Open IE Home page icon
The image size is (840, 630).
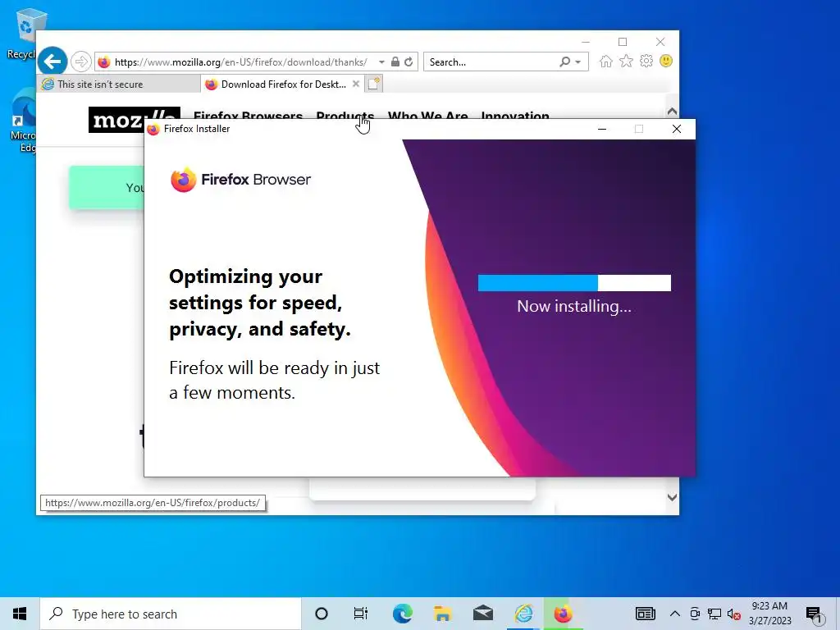click(x=606, y=61)
